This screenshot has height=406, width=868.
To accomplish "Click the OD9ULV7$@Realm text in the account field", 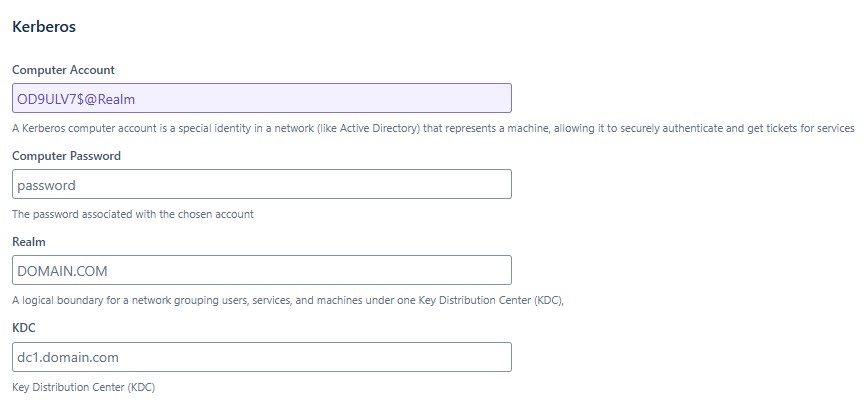I will click(x=76, y=98).
